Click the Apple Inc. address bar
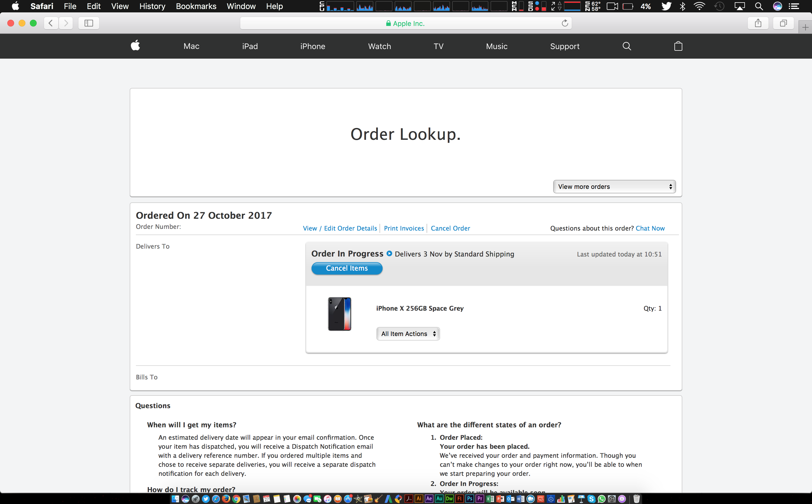812x504 pixels. (x=406, y=23)
